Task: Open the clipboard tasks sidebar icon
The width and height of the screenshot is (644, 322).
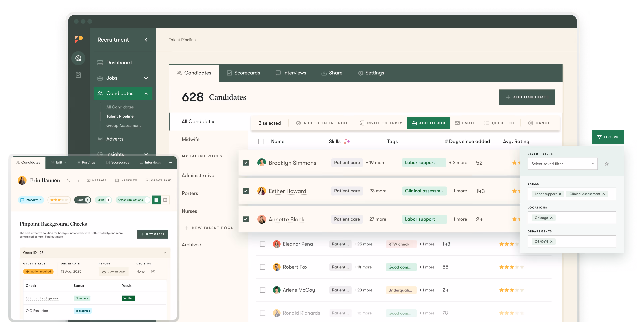Action: pyautogui.click(x=78, y=75)
